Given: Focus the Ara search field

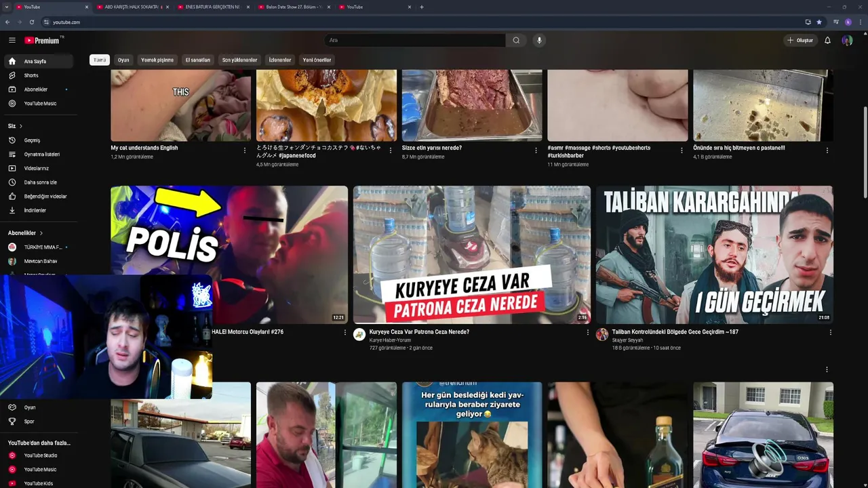Looking at the screenshot, I should [415, 40].
